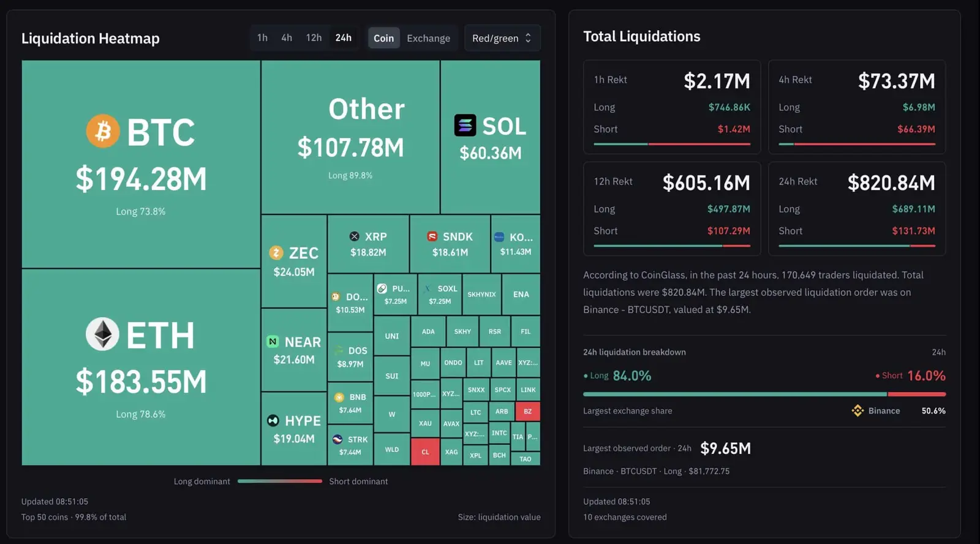980x544 pixels.
Task: Click the Solana logo icon in SOL tile
Action: 465,126
